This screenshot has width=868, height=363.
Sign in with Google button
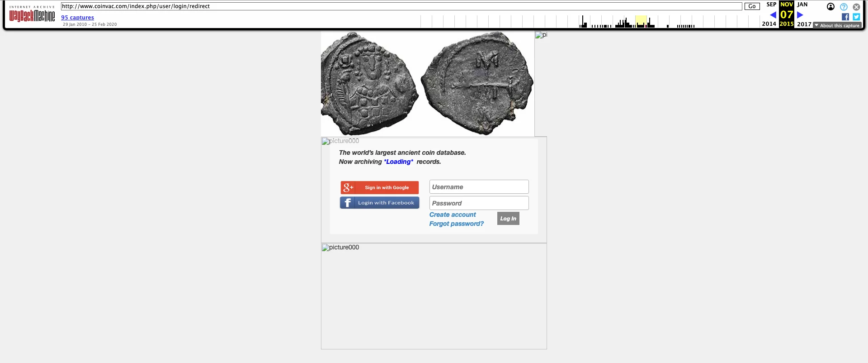pyautogui.click(x=379, y=187)
